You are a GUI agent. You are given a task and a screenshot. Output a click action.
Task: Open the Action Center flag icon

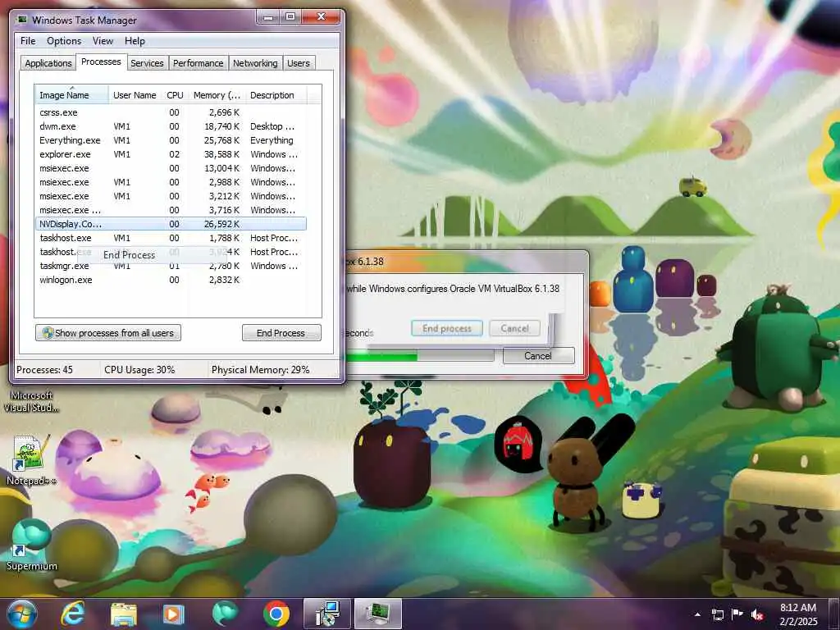(737, 614)
